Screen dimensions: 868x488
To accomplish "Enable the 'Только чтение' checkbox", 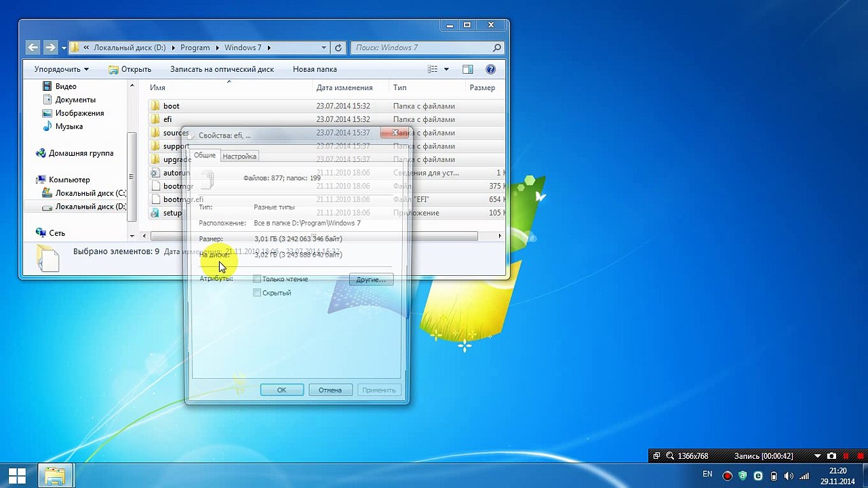I will [257, 279].
